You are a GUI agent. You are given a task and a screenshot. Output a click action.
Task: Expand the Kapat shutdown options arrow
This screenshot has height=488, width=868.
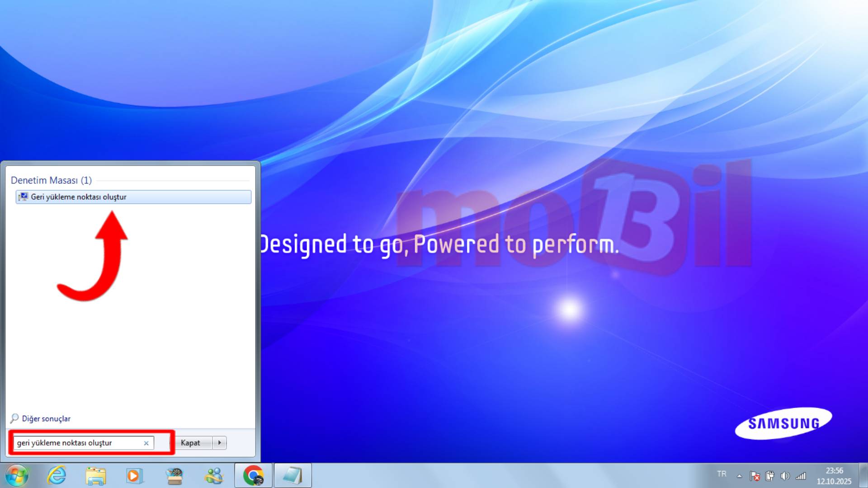click(220, 443)
